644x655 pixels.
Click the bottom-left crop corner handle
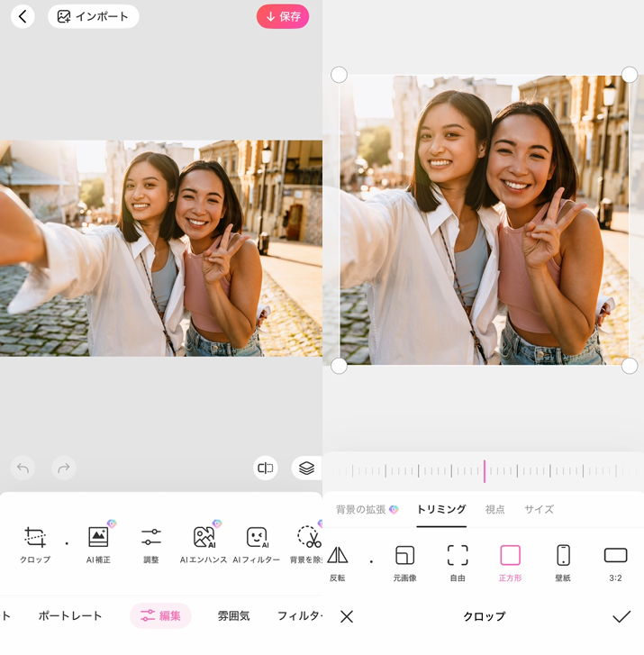point(339,366)
